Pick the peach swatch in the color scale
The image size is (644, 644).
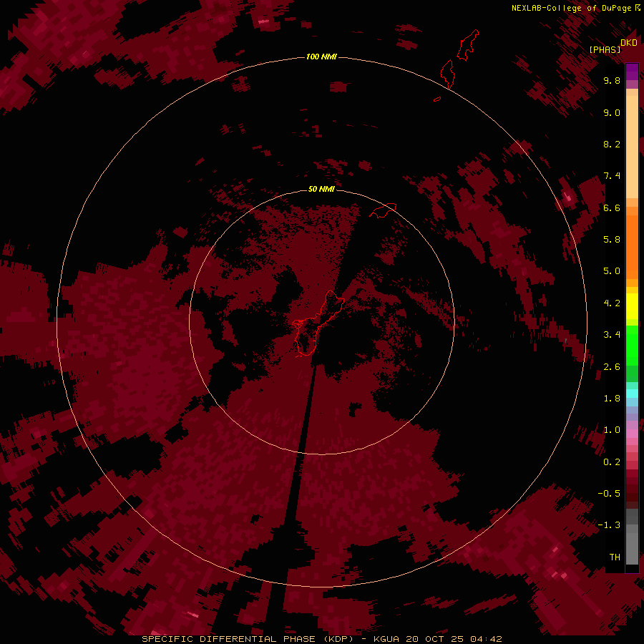click(x=632, y=146)
